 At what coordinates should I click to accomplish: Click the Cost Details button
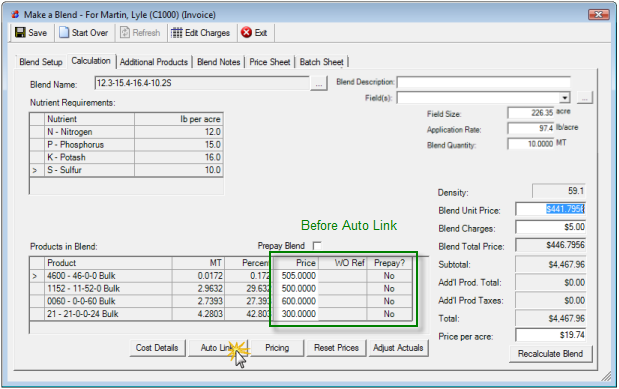point(157,348)
